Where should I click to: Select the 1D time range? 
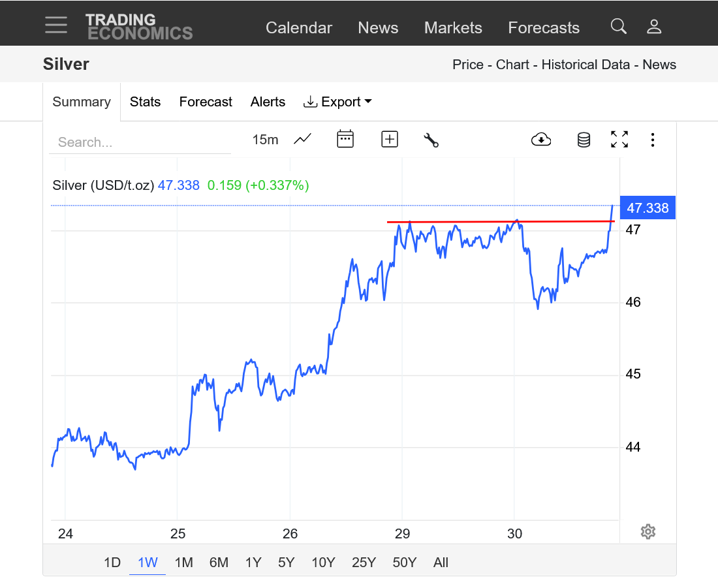(x=112, y=563)
